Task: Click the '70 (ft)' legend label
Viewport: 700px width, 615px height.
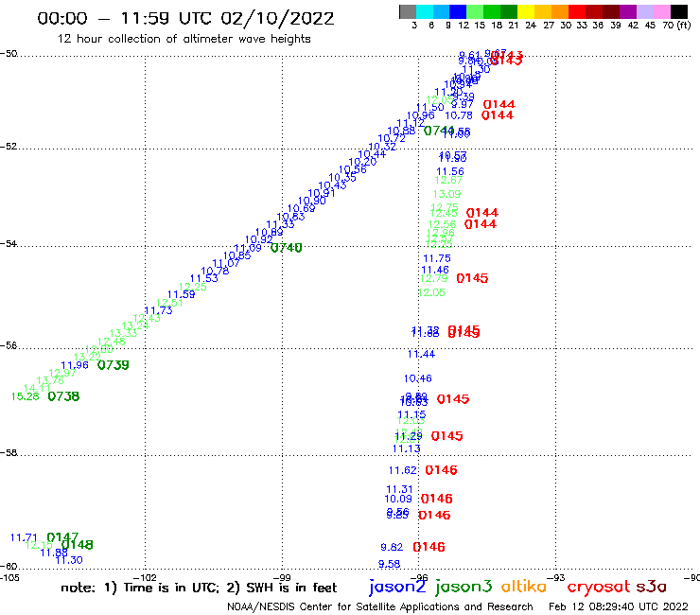Action: [x=676, y=25]
